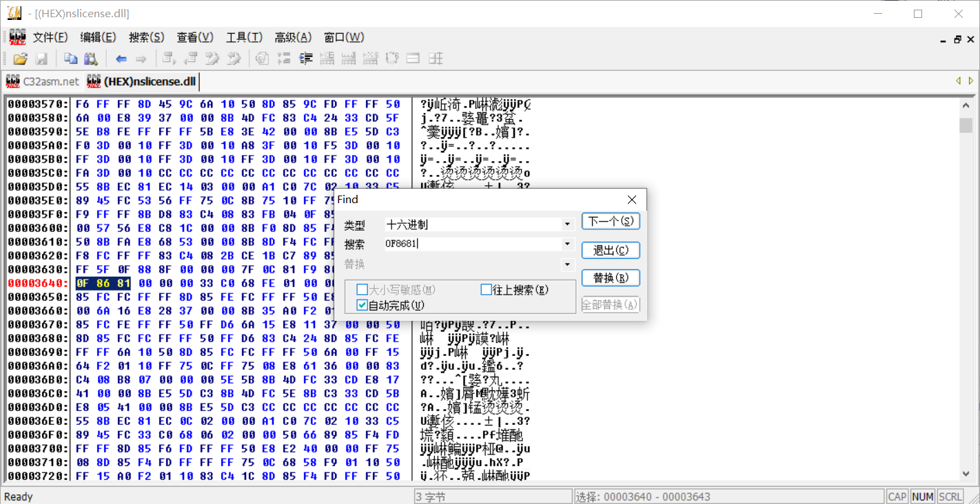
Task: Click the page with left arrow toolbar icon
Action: 191,59
